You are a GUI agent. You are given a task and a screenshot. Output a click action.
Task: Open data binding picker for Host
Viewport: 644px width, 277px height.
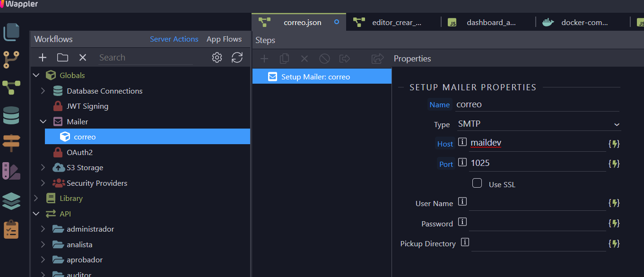pyautogui.click(x=614, y=144)
